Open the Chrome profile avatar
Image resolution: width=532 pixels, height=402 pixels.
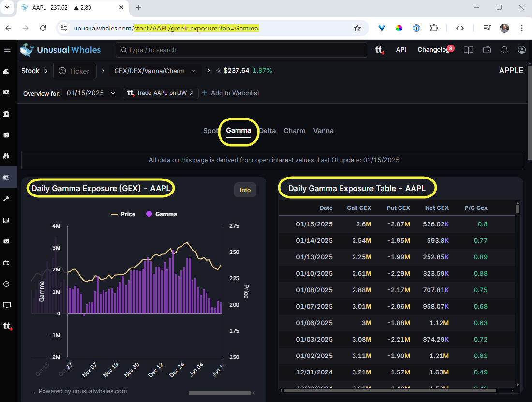point(504,28)
